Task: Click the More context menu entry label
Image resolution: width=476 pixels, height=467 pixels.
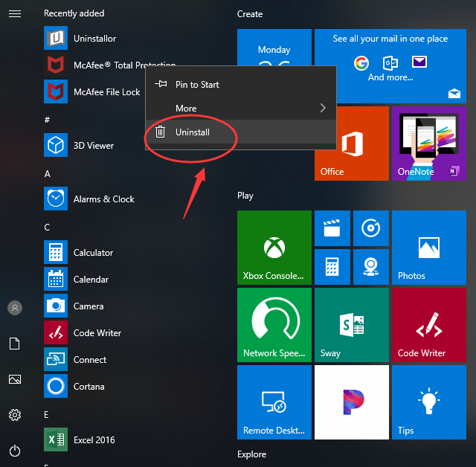Action: click(186, 109)
